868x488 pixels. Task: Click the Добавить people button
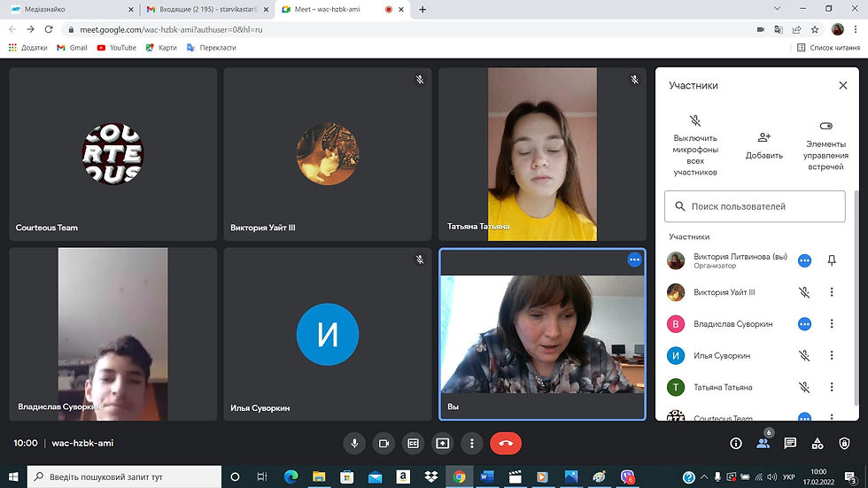coord(763,146)
